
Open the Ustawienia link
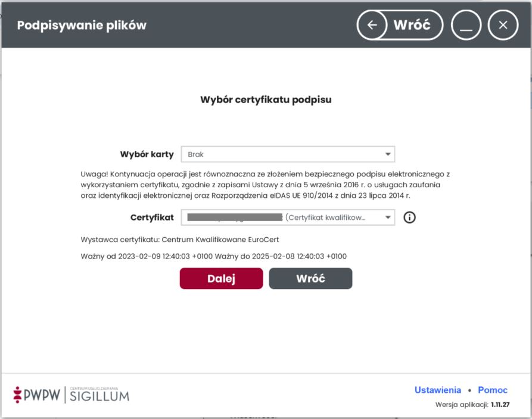point(438,390)
